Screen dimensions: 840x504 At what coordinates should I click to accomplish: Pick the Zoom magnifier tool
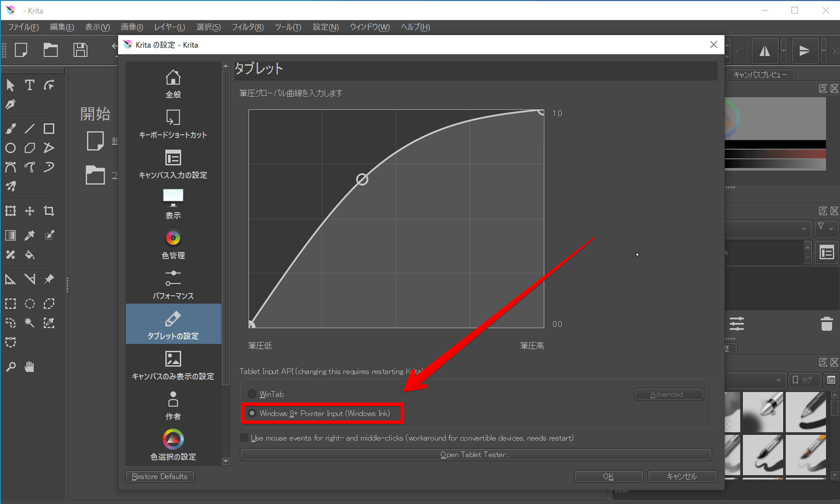click(x=10, y=367)
